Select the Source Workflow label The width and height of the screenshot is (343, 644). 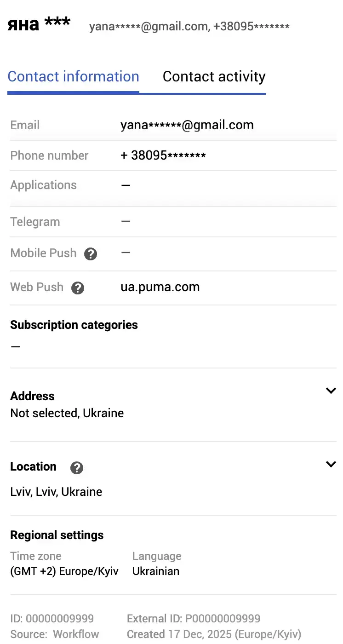point(54,634)
